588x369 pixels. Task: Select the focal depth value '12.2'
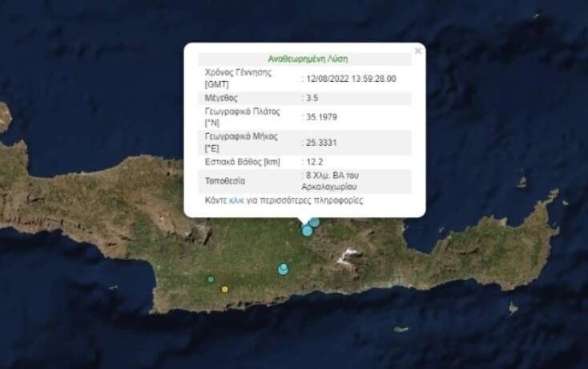coord(314,162)
